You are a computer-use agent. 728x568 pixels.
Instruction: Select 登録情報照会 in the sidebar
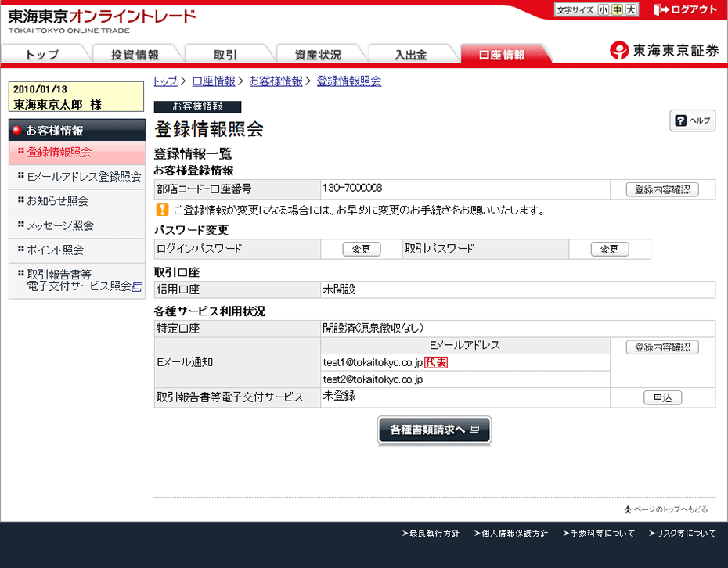click(x=77, y=153)
